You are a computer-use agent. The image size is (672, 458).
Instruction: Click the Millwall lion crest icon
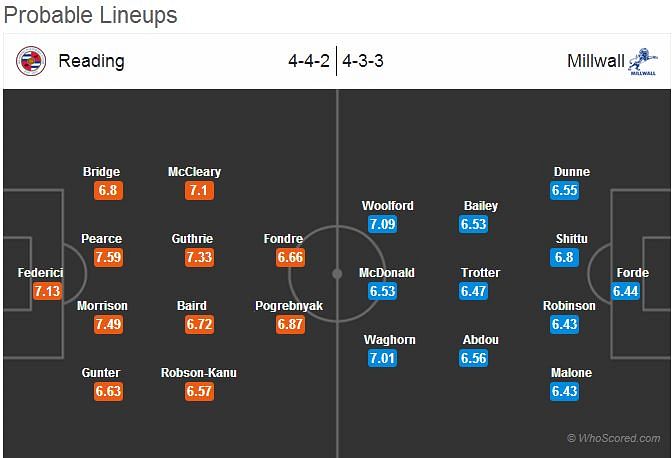[x=642, y=62]
